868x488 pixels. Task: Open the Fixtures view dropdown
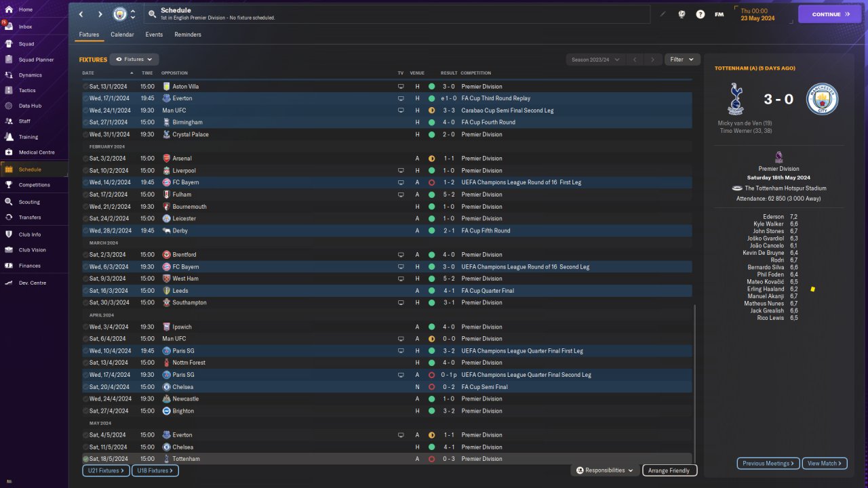pos(134,60)
